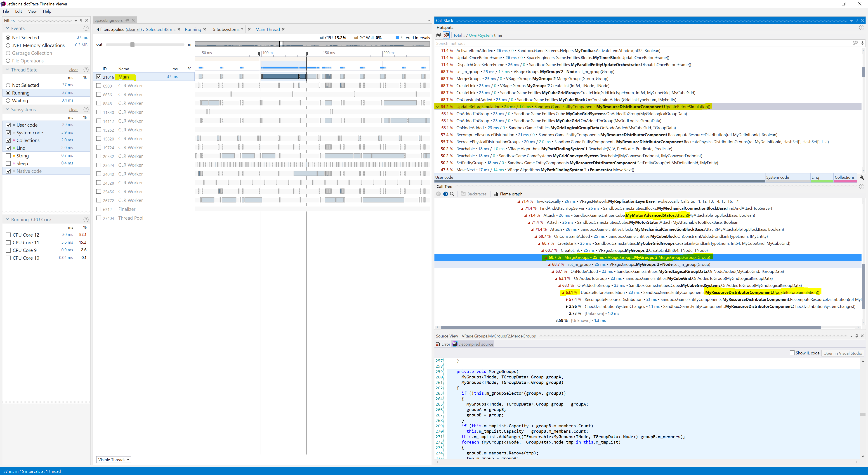
Task: Click the wrench icon beside Collections legend
Action: 862,177
